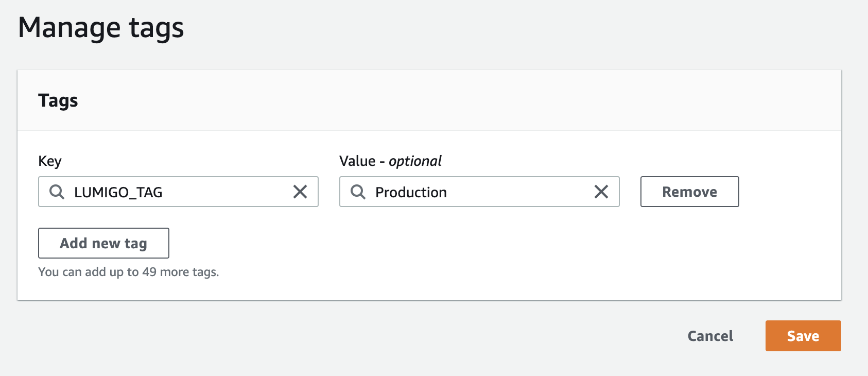Click the LUMIGO_TAG text in the Key field
This screenshot has height=376, width=868.
coord(118,192)
